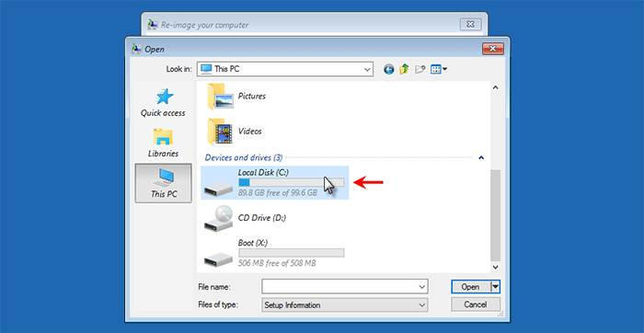Image resolution: width=644 pixels, height=333 pixels.
Task: Click the scroll up arrow of file list
Action: tap(495, 87)
